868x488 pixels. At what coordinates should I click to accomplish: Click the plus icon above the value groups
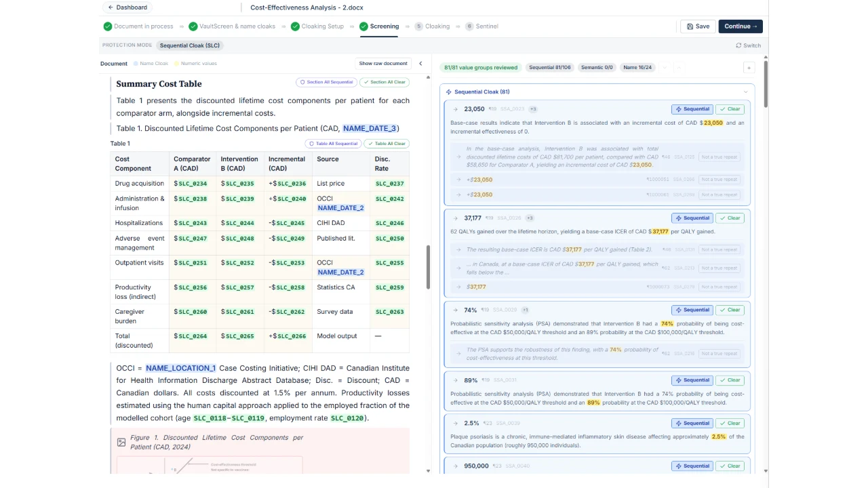tap(749, 68)
